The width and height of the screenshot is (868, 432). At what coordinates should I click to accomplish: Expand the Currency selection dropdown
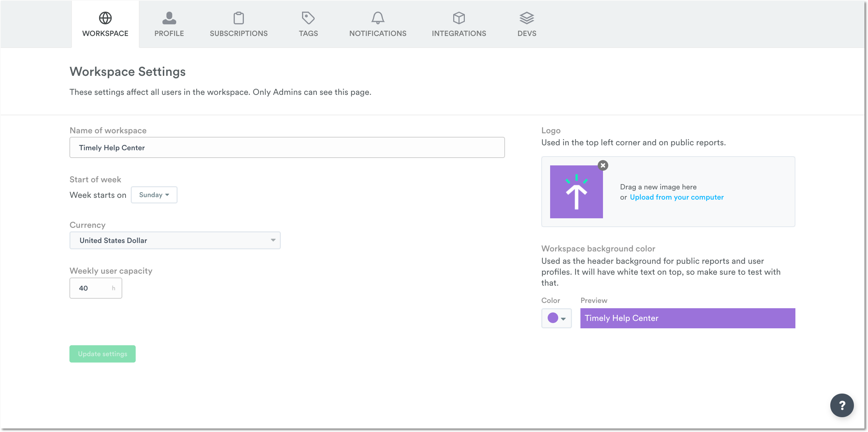175,240
